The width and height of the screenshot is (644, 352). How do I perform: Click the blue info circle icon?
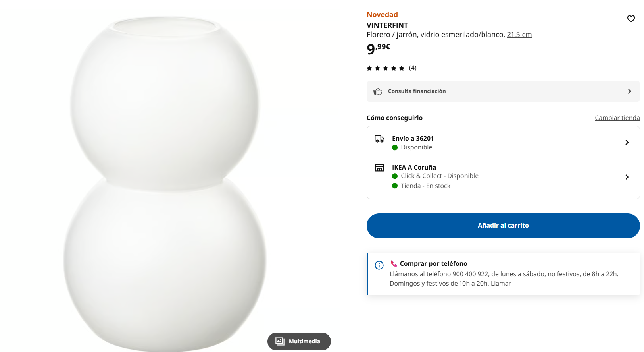pos(379,265)
